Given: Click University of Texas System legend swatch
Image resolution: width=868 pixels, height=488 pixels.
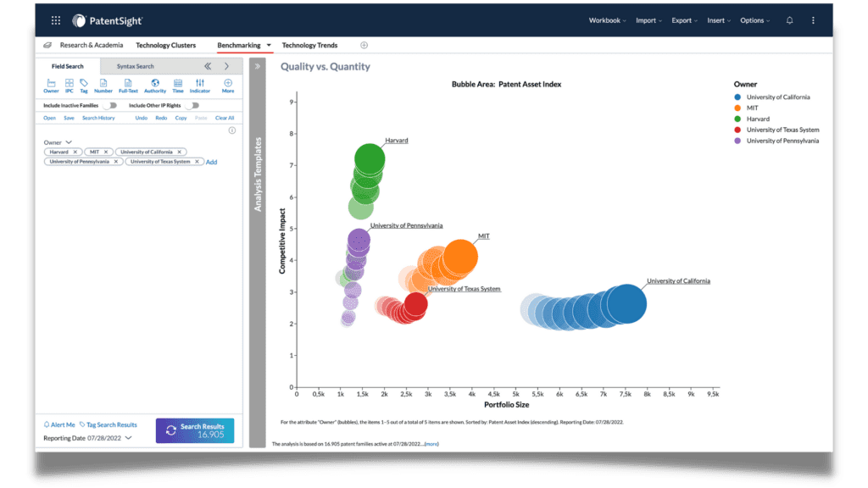Looking at the screenshot, I should [737, 130].
